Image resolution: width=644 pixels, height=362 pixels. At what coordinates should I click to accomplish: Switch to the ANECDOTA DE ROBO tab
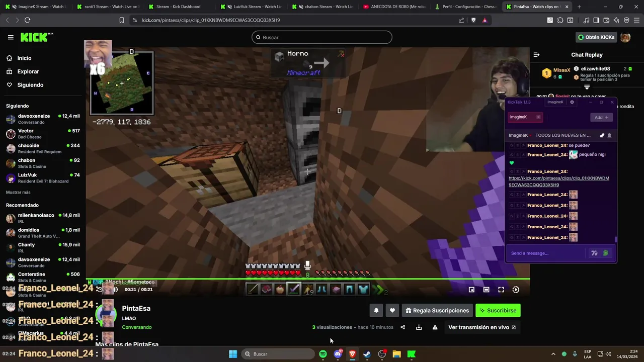click(x=394, y=7)
